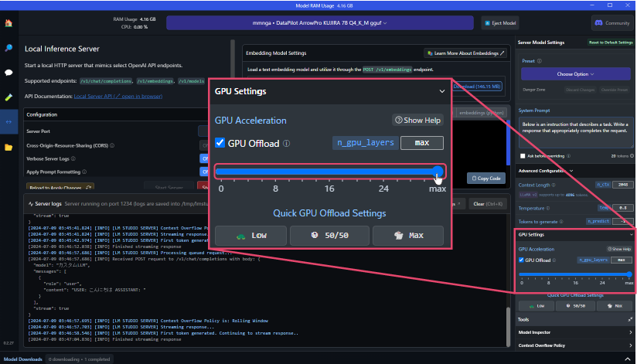Uncheck the GPU Offload checkbox in the zoomed panel
This screenshot has height=364, width=637.
pyautogui.click(x=220, y=143)
